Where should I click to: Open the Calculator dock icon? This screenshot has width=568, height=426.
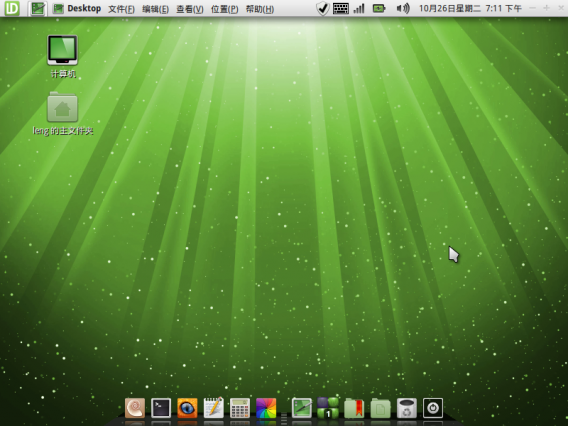(x=240, y=408)
